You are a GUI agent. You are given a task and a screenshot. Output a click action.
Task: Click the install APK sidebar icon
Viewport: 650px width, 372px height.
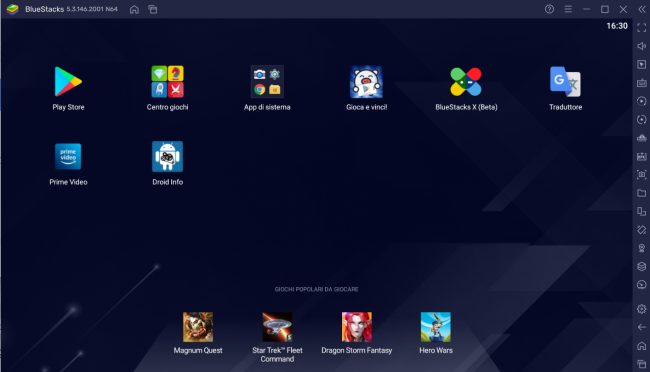(642, 156)
